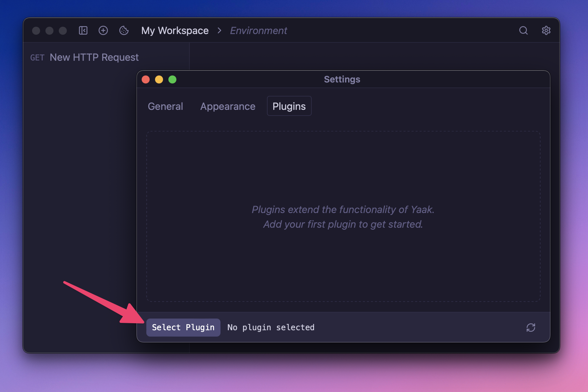Open the My Workspace dropdown
Screen dimensions: 588x392
tap(175, 30)
